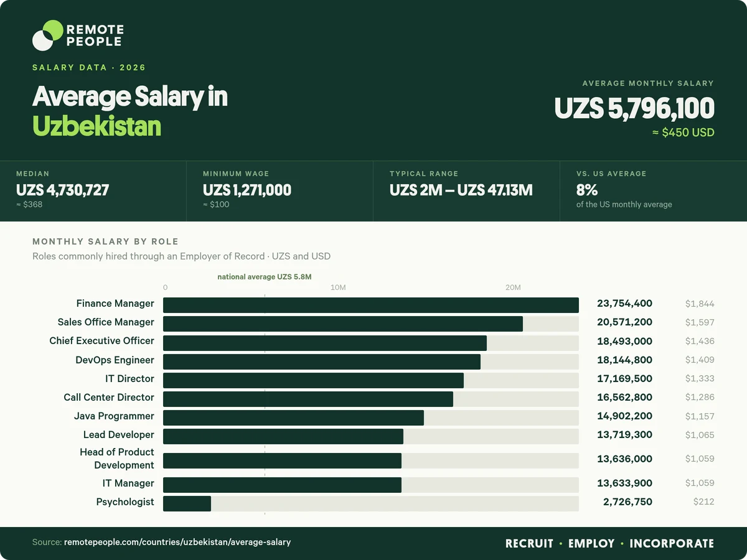The height and width of the screenshot is (560, 747).
Task: Click the '2,726,750' salary value
Action: [627, 502]
